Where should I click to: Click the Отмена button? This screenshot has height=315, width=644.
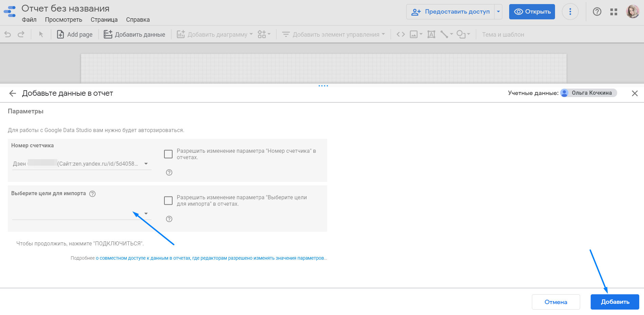point(556,302)
